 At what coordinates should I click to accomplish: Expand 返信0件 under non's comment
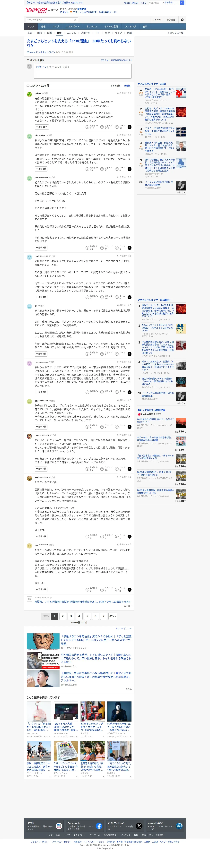pyautogui.click(x=41, y=469)
